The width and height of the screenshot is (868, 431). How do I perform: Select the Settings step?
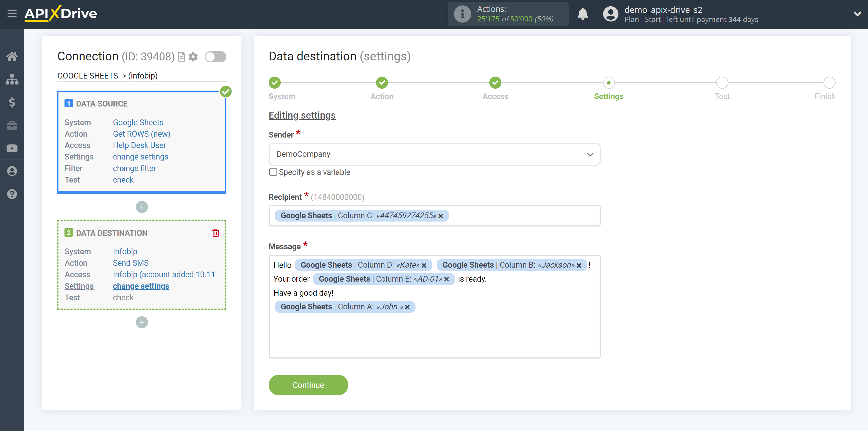609,82
